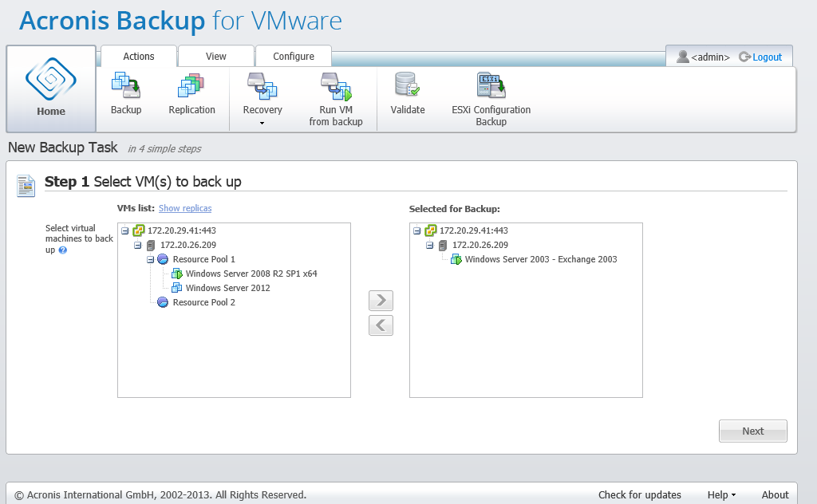817x504 pixels.
Task: Select 172.20.26.209 in VMs list
Action: pyautogui.click(x=188, y=246)
